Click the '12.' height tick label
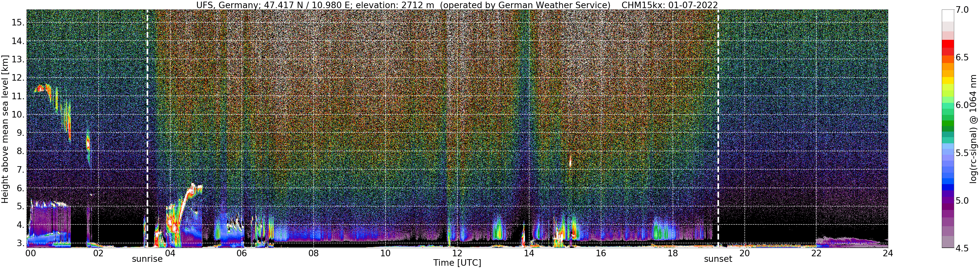The height and width of the screenshot is (269, 980). [18, 78]
